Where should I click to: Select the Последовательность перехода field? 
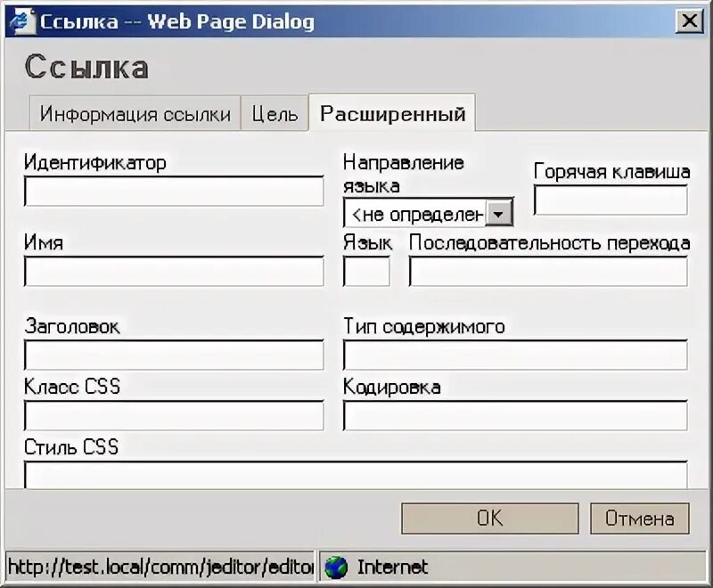[x=547, y=272]
